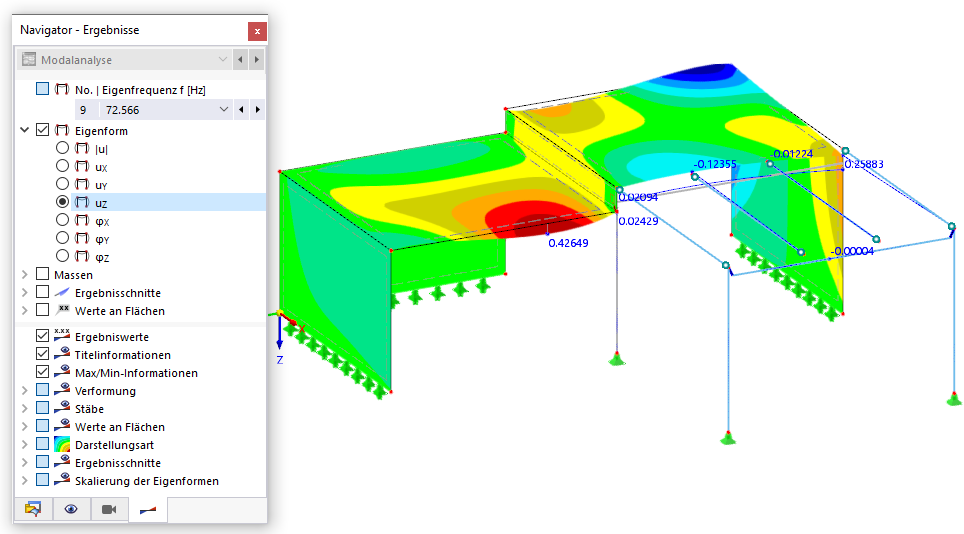The height and width of the screenshot is (534, 964).
Task: Select the φZ radio button
Action: (62, 255)
